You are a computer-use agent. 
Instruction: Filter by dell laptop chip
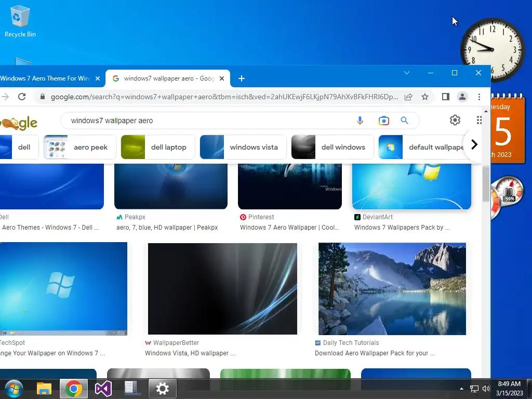point(158,147)
